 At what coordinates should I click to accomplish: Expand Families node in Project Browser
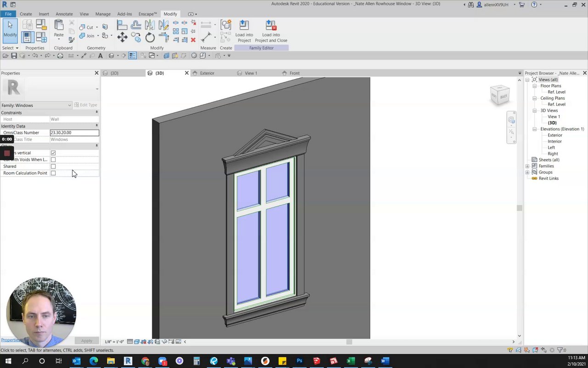click(527, 166)
